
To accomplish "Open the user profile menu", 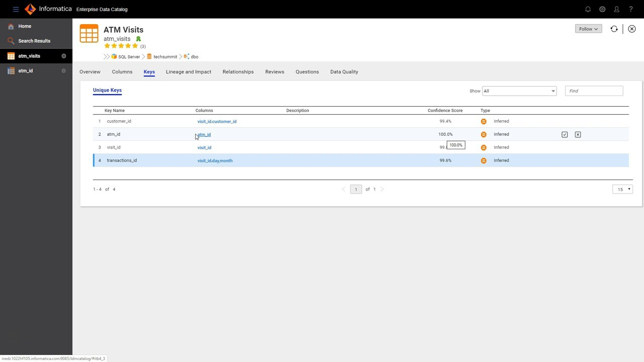I will pyautogui.click(x=616, y=9).
